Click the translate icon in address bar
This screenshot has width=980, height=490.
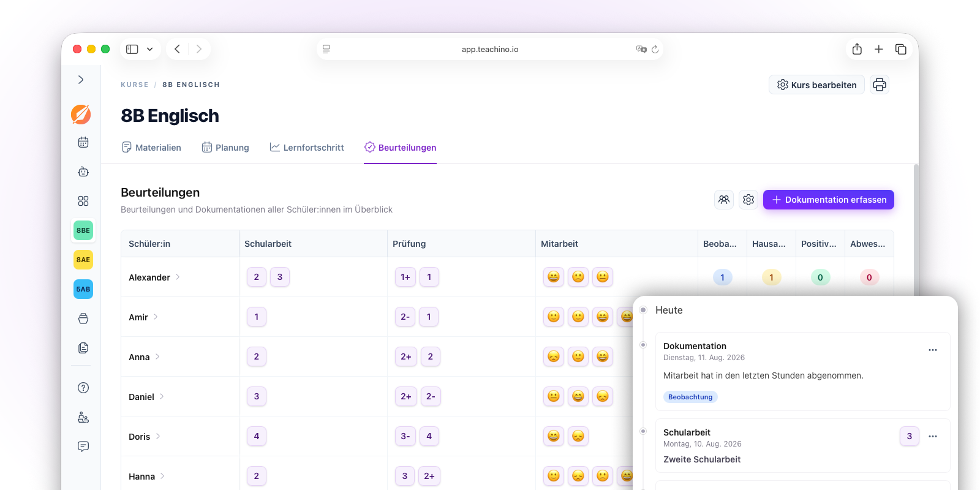(641, 49)
